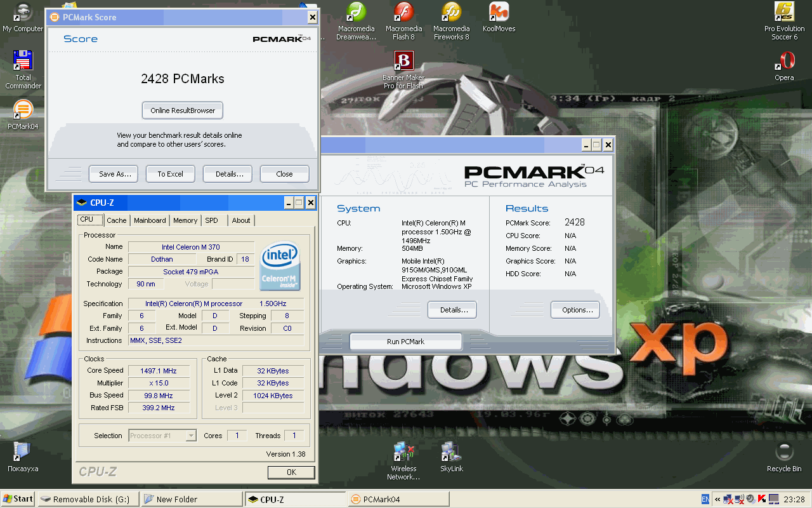Viewport: 812px width, 508px height.
Task: Click OK in the CPU-Z window
Action: (291, 472)
